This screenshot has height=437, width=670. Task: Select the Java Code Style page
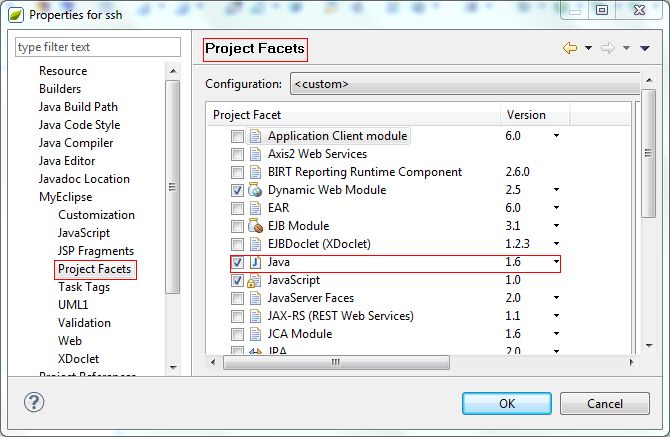coord(79,125)
